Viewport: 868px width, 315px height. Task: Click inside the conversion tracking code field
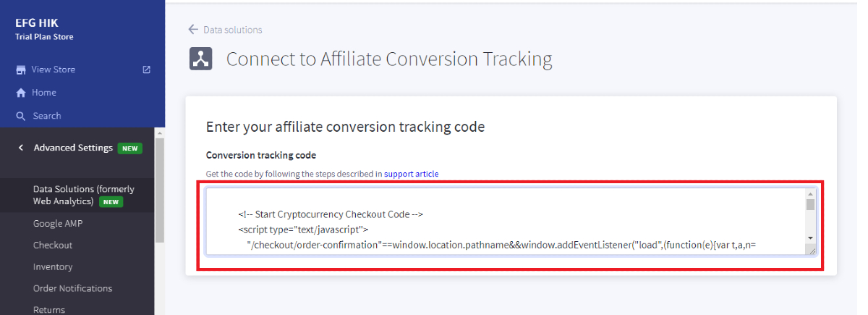click(499, 221)
